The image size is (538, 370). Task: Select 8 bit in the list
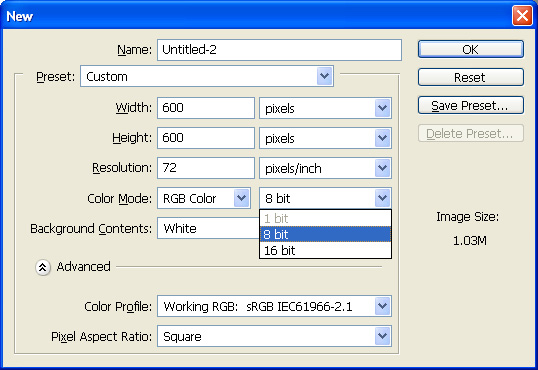(x=325, y=234)
